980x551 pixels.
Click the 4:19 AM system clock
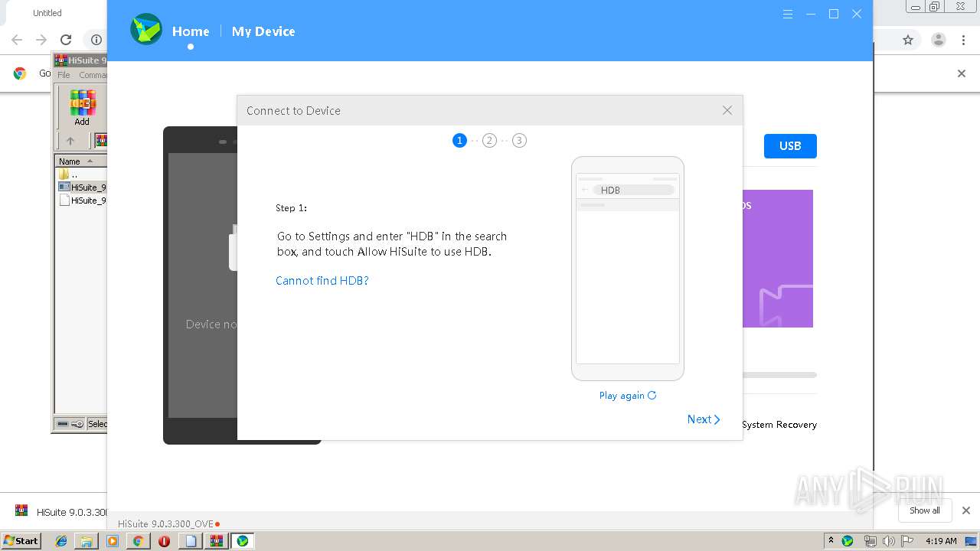click(x=941, y=541)
